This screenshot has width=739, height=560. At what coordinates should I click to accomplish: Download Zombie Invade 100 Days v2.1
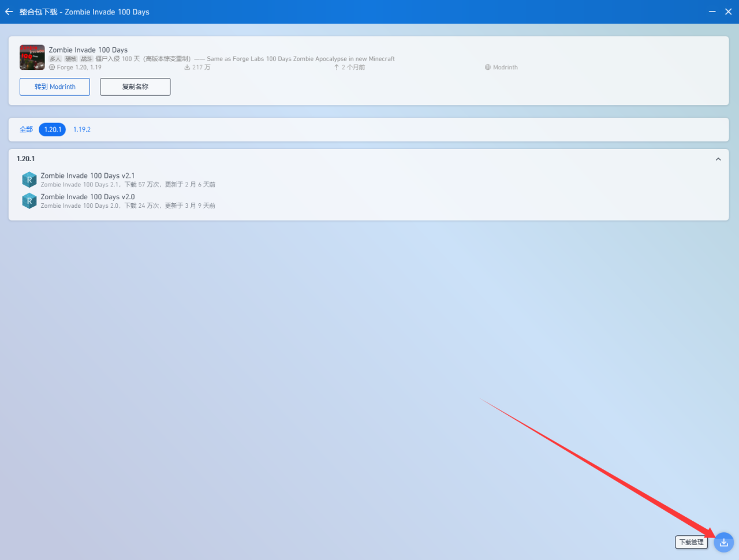[x=368, y=180]
